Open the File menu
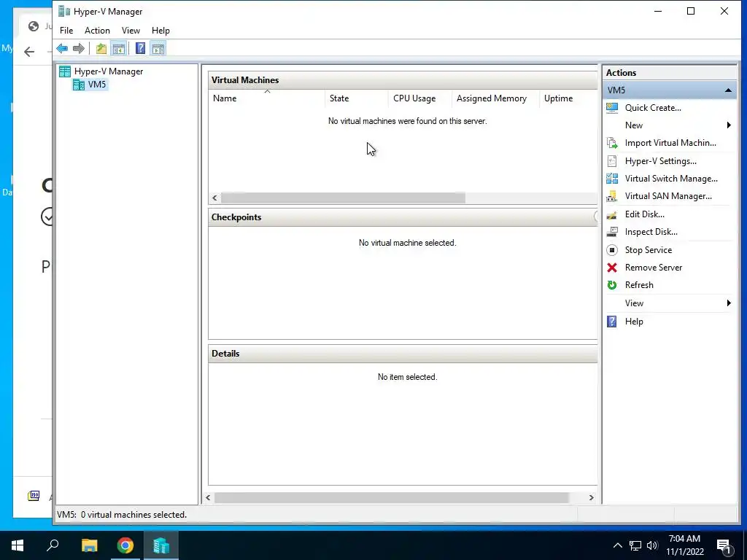Screen dimensions: 747x560 (66, 31)
